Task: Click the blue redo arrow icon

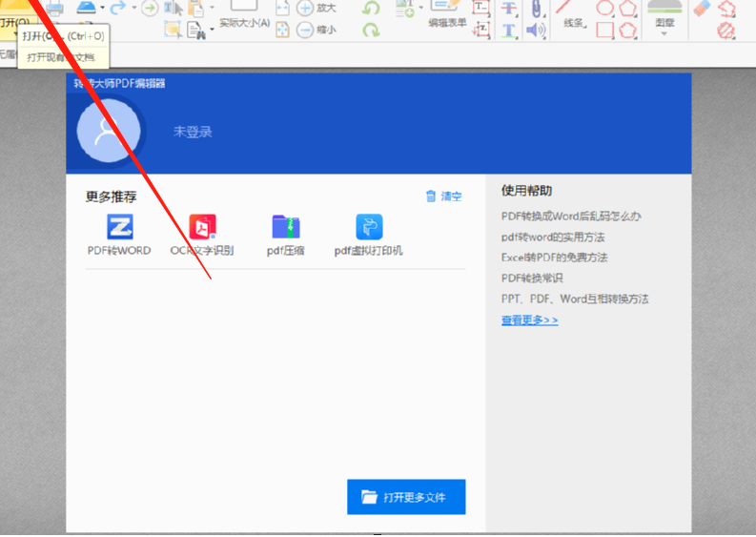Action: 118,7
